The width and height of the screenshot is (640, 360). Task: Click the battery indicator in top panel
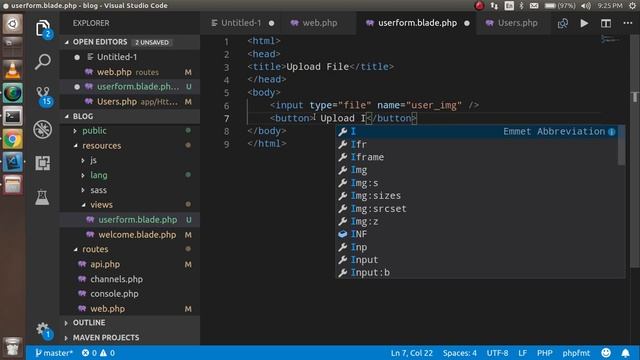click(x=560, y=6)
